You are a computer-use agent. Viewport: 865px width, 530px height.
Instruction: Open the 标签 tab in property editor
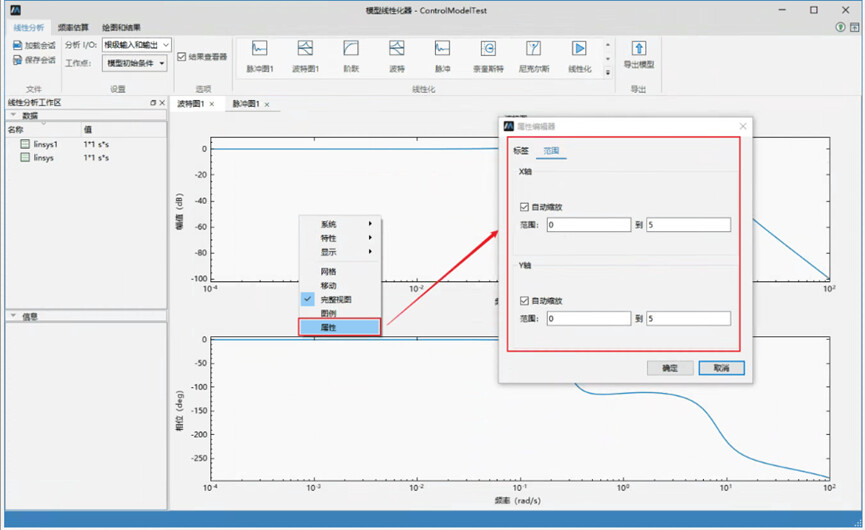coord(521,151)
